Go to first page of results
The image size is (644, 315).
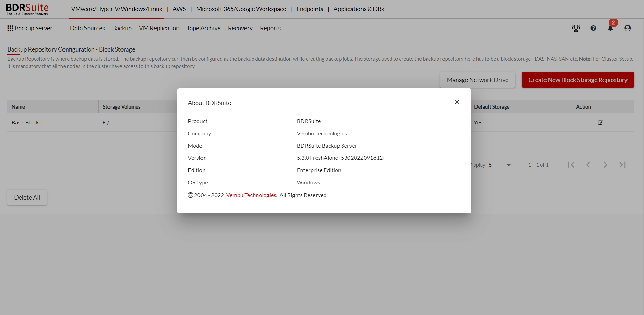pos(571,165)
